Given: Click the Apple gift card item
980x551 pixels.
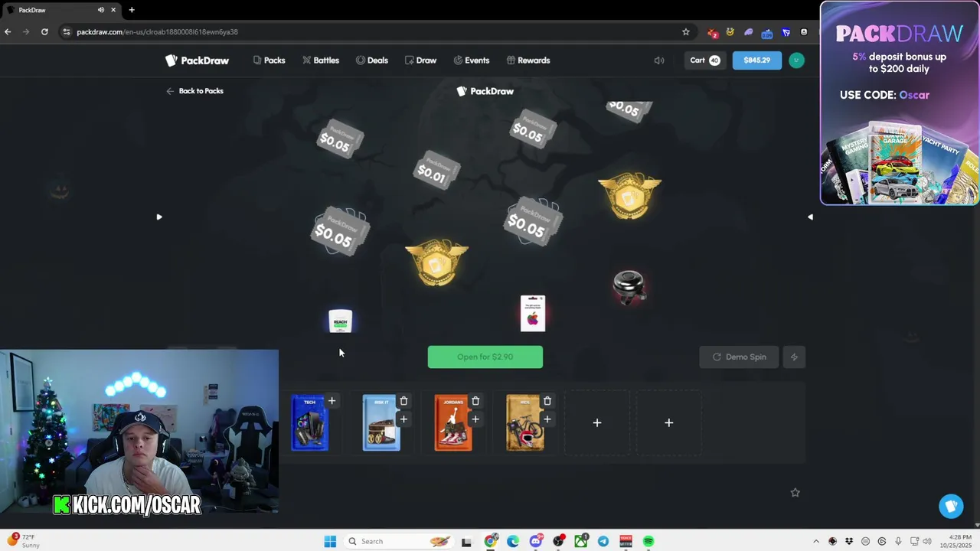Looking at the screenshot, I should [x=533, y=314].
